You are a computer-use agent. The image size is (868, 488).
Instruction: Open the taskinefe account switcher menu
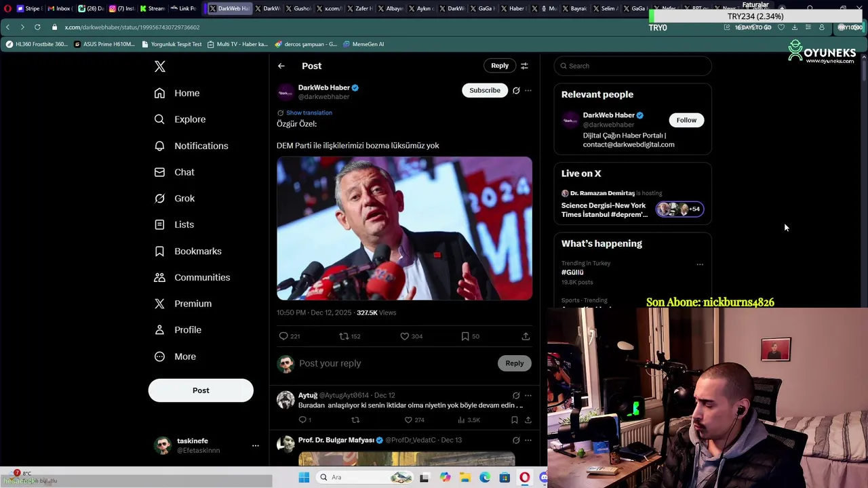pyautogui.click(x=206, y=445)
